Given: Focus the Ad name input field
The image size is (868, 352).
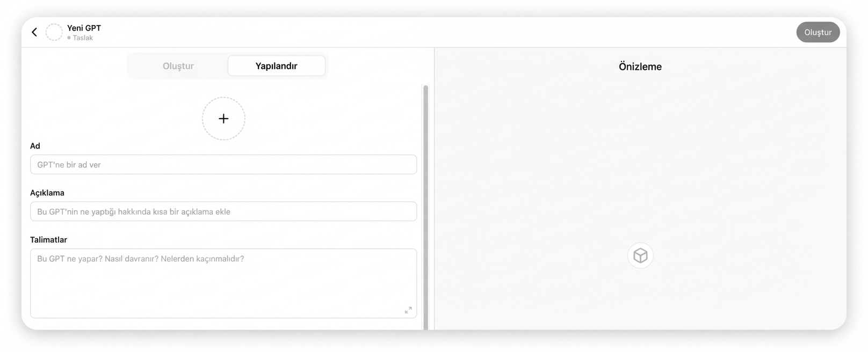Looking at the screenshot, I should [x=223, y=165].
